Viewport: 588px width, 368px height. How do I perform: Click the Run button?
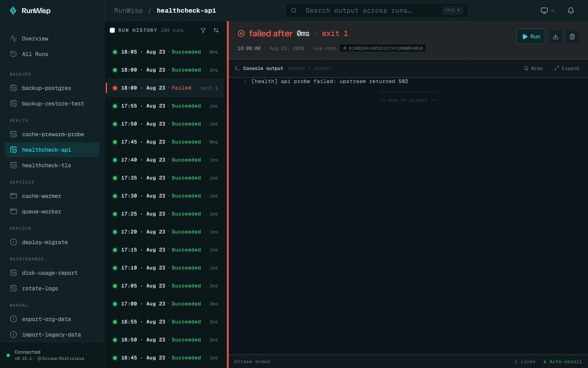coord(531,37)
